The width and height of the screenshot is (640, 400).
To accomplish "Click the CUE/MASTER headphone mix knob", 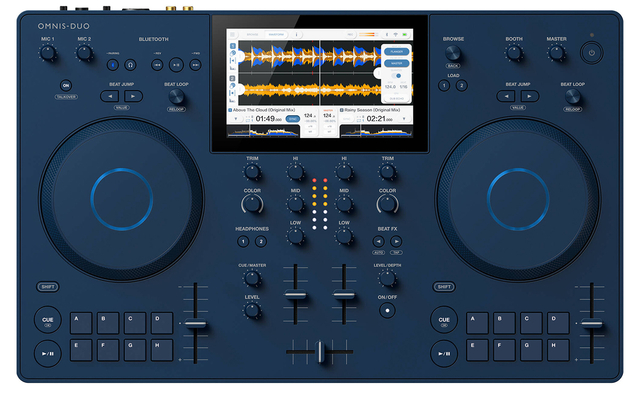I will (252, 278).
